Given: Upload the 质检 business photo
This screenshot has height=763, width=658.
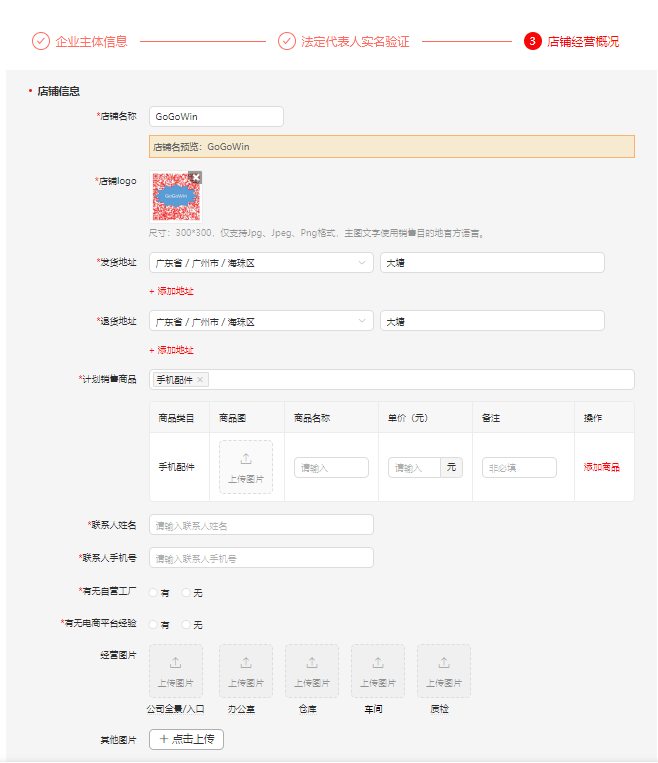Looking at the screenshot, I should tap(444, 671).
